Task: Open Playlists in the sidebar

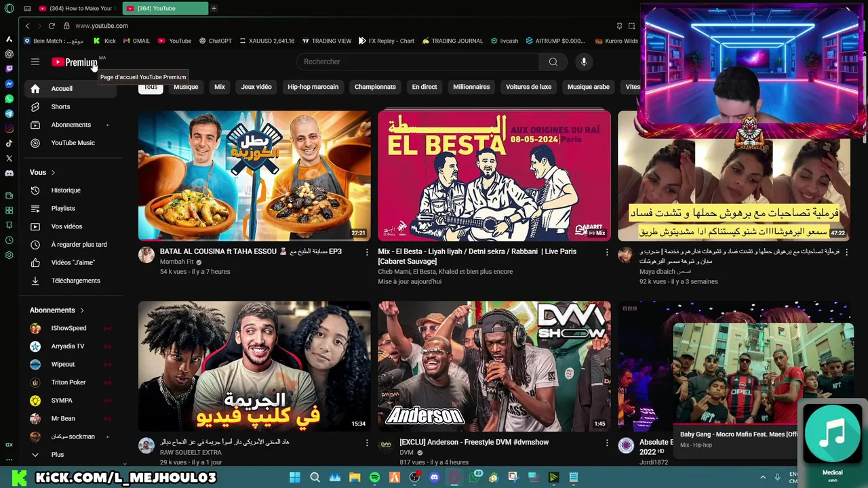Action: (71, 208)
